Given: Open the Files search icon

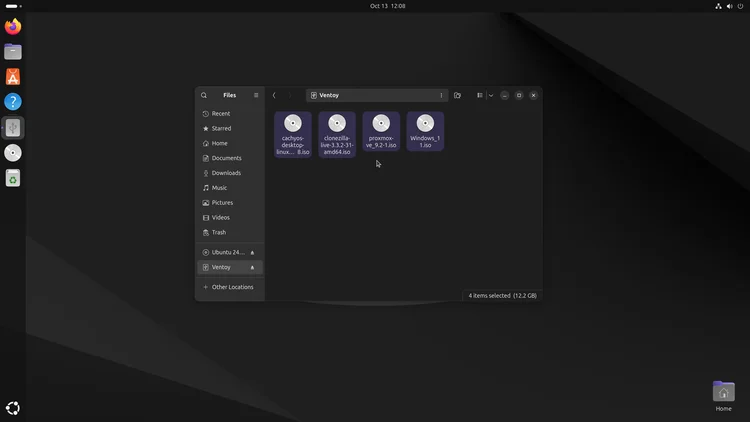Looking at the screenshot, I should click(204, 95).
